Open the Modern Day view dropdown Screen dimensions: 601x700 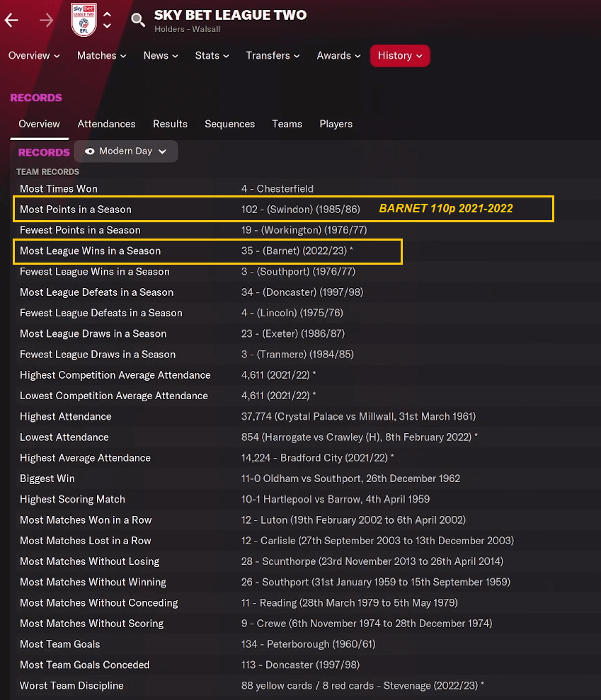click(126, 151)
